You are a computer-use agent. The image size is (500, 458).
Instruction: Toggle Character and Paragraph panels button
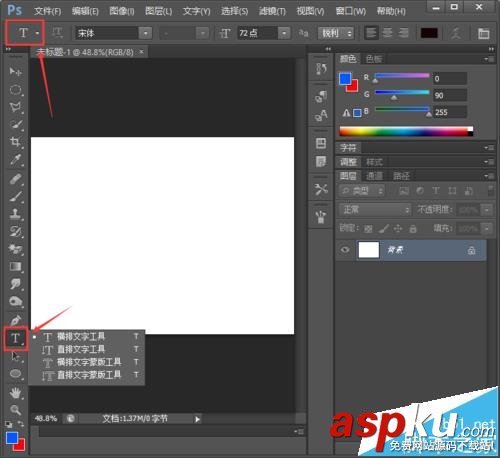click(483, 33)
